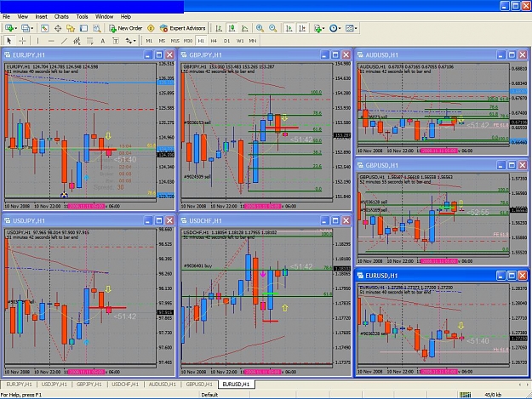Click the Default profile in status bar

209,395
